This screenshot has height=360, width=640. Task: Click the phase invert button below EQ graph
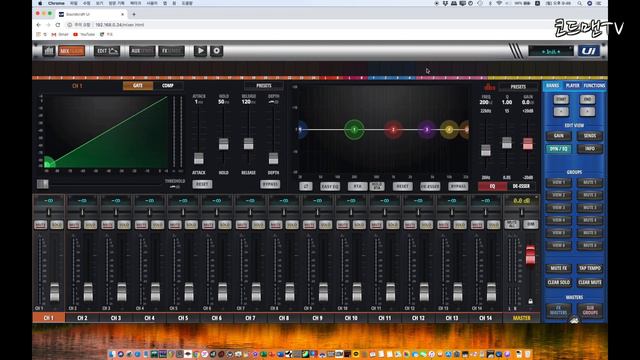point(306,186)
